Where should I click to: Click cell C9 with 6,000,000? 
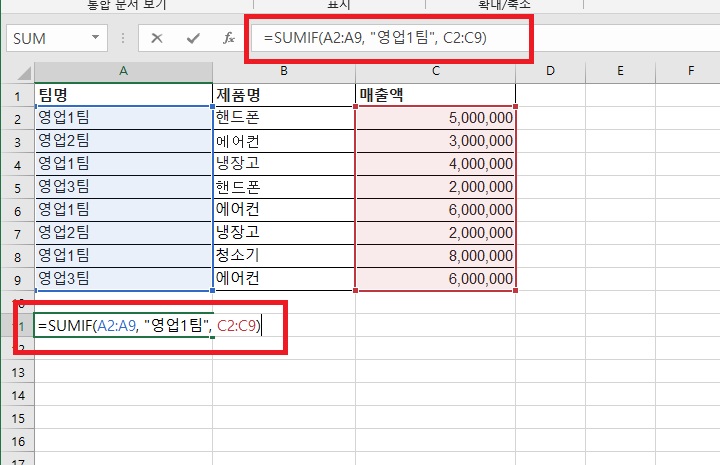[x=436, y=279]
